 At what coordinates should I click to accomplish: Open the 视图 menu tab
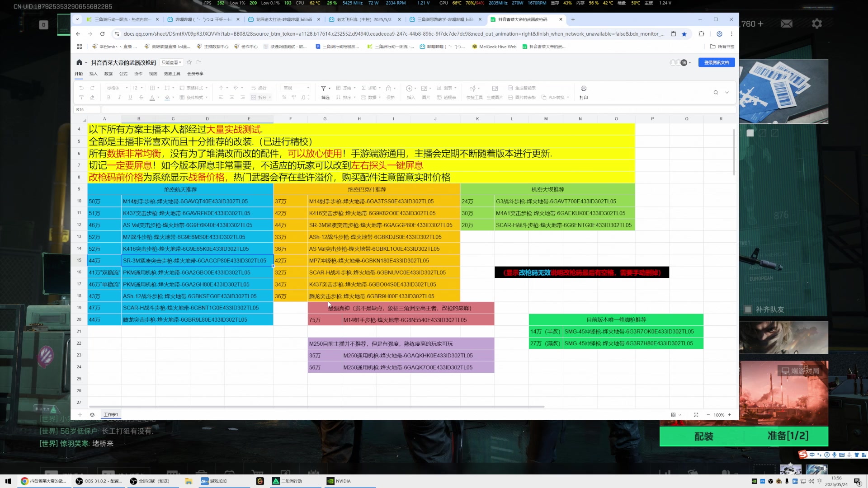pos(153,74)
